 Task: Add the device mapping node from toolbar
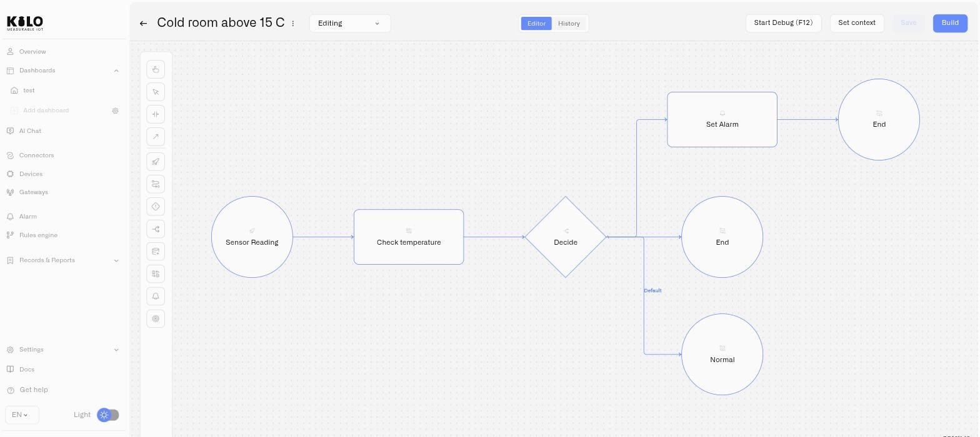coord(156,274)
